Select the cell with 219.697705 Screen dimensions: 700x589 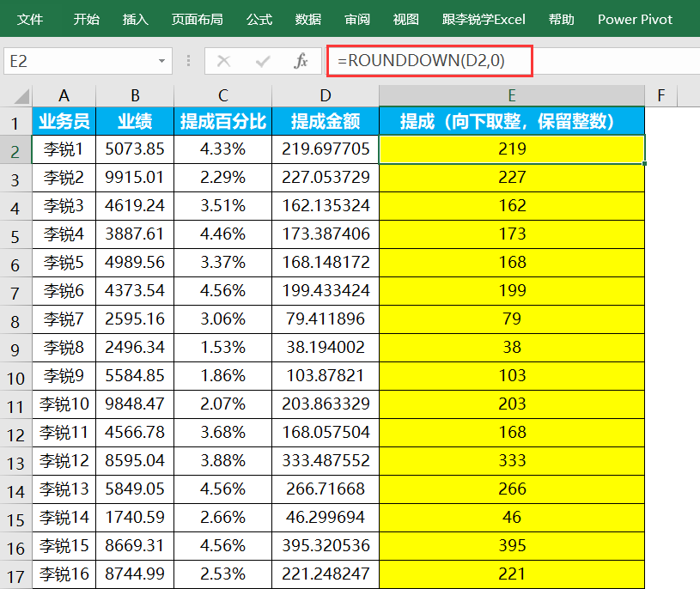(326, 149)
